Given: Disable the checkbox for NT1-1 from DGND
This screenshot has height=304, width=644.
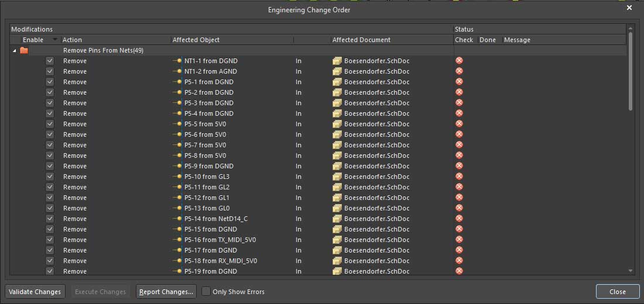Looking at the screenshot, I should (x=50, y=61).
